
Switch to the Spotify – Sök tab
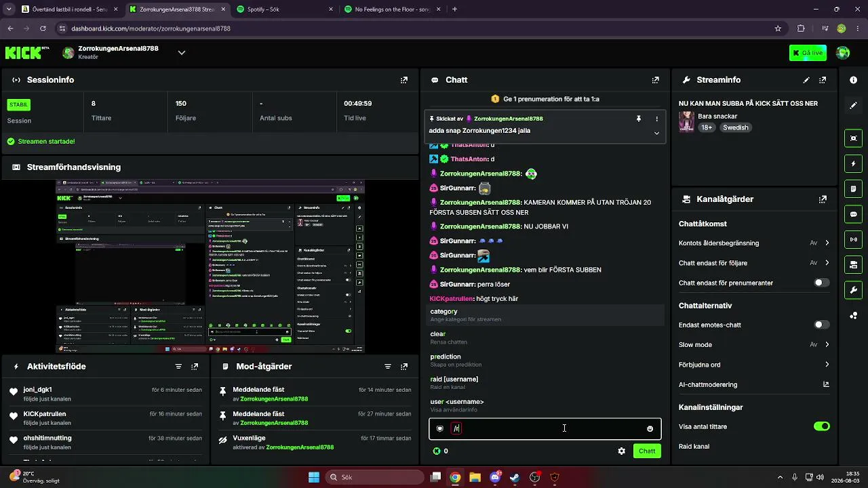click(x=283, y=9)
